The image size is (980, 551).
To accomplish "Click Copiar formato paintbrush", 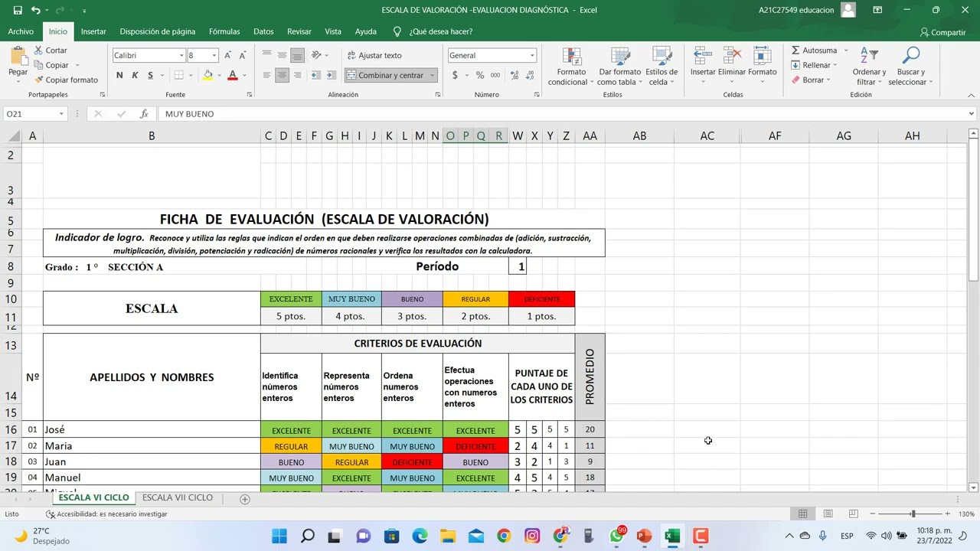I will pos(66,80).
